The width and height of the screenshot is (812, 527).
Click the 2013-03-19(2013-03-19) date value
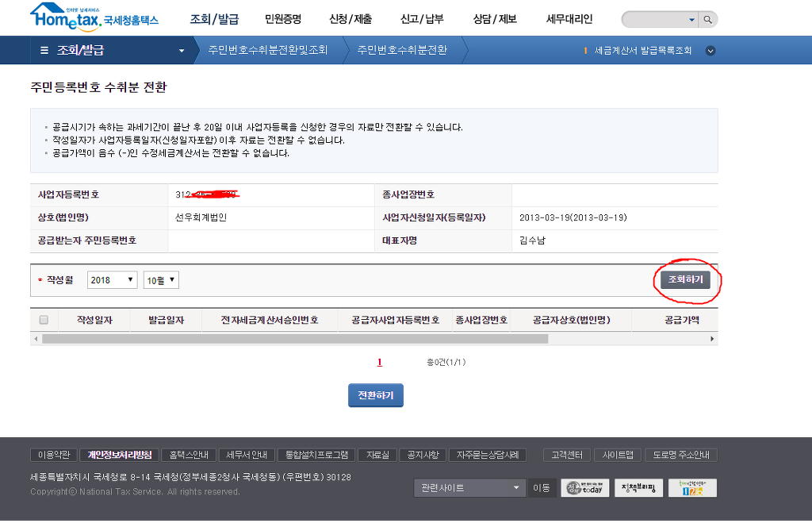click(x=573, y=217)
